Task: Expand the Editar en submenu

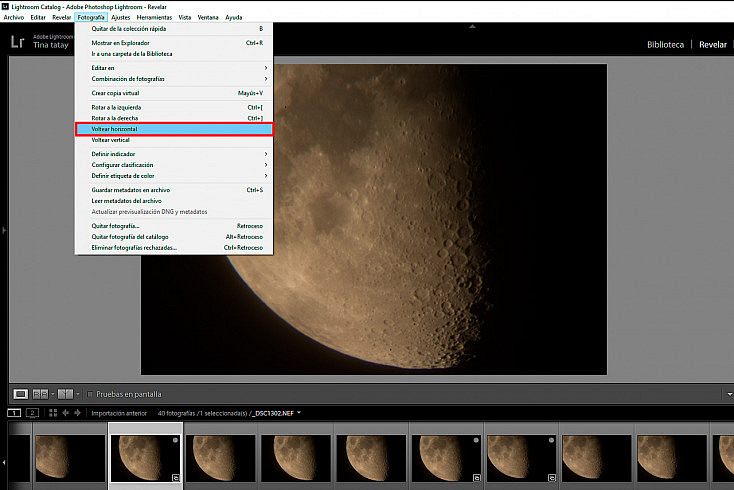Action: click(x=174, y=68)
